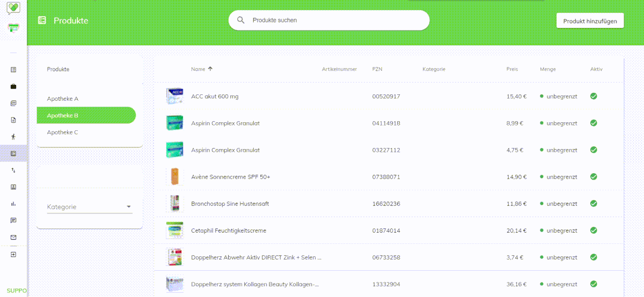Viewport: 644px width, 297px height.
Task: Click the sort arrow next to Name
Action: pos(210,69)
